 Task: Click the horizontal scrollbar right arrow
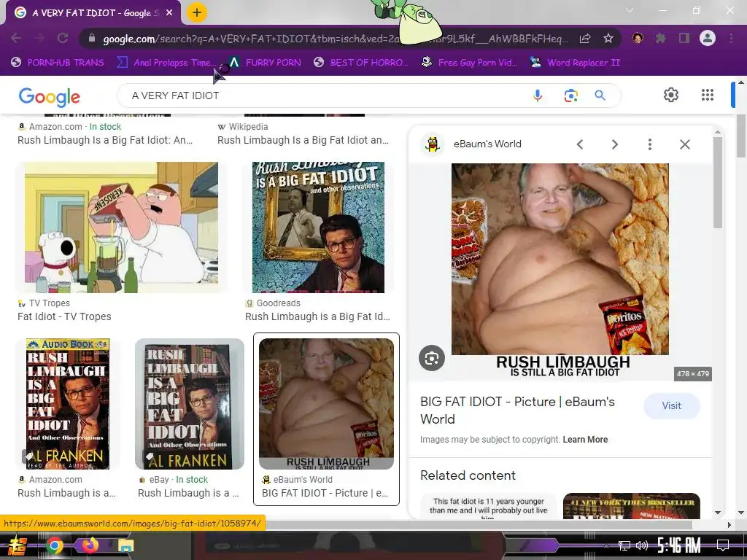(x=729, y=525)
